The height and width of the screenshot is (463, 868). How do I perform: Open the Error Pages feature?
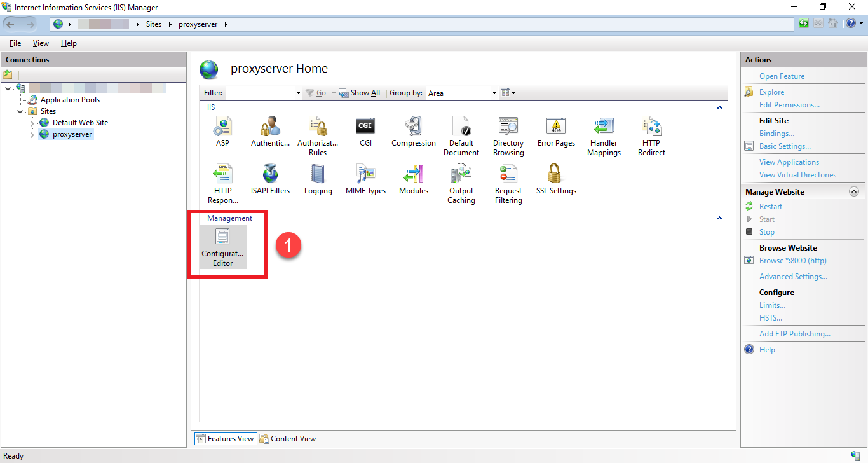tap(556, 132)
